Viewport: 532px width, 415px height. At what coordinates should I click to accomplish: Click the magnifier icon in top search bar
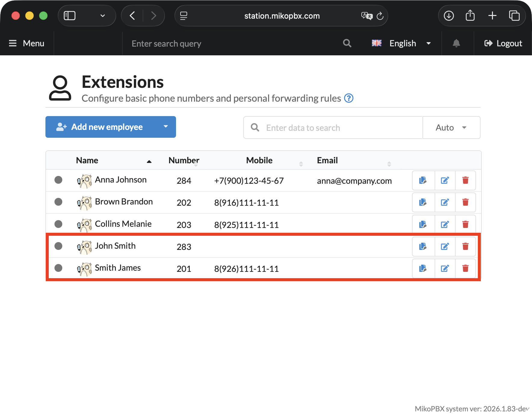(x=347, y=44)
